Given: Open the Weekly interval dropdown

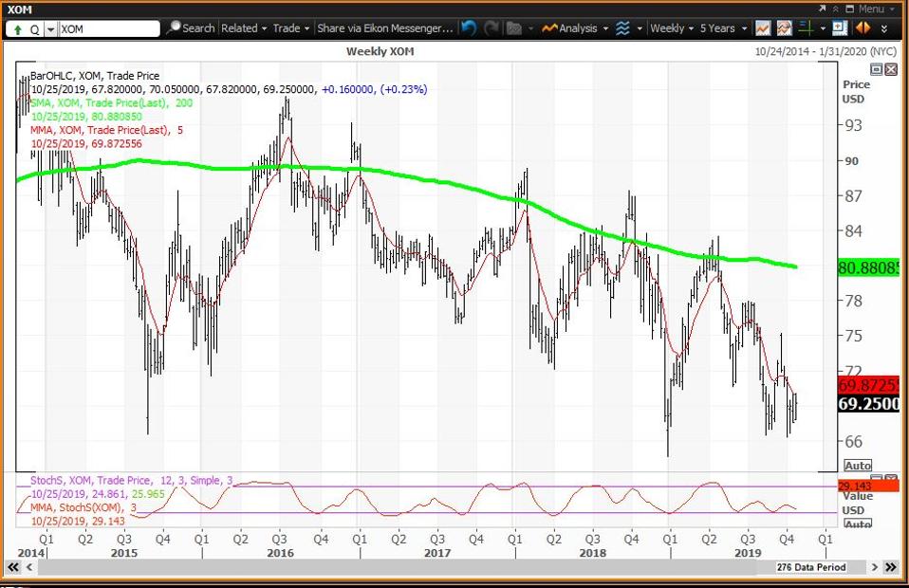Looking at the screenshot, I should pyautogui.click(x=673, y=28).
